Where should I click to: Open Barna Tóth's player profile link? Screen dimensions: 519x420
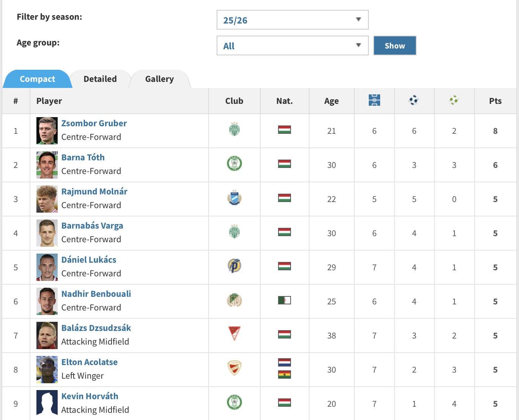pos(83,157)
